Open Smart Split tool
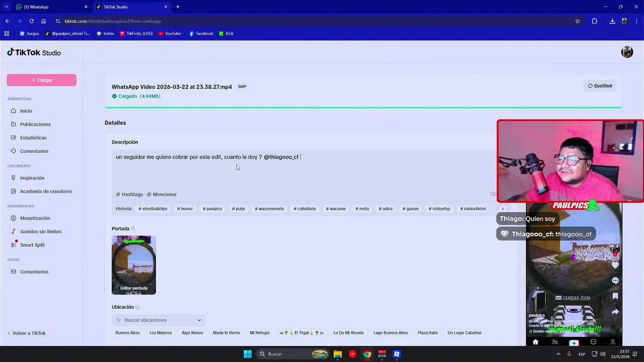 32,245
